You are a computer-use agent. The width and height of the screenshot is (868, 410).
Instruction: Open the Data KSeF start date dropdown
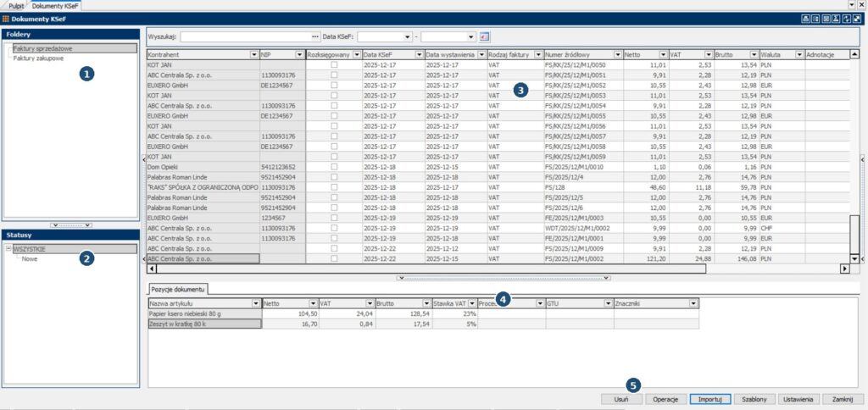click(408, 37)
